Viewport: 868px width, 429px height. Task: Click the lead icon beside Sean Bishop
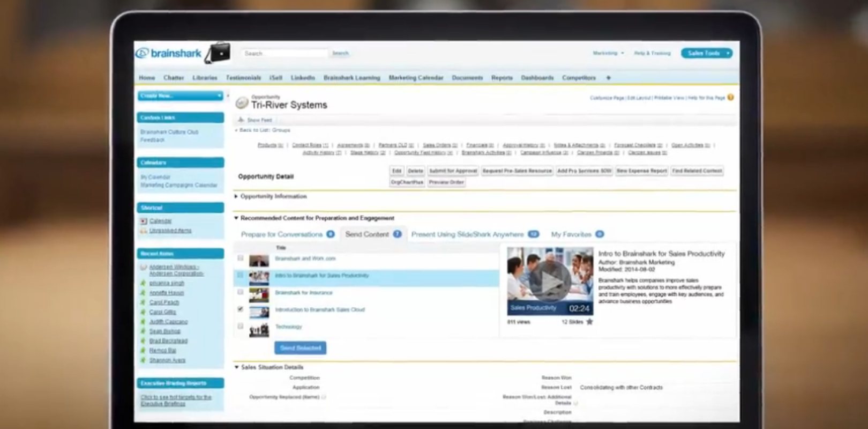pyautogui.click(x=143, y=331)
